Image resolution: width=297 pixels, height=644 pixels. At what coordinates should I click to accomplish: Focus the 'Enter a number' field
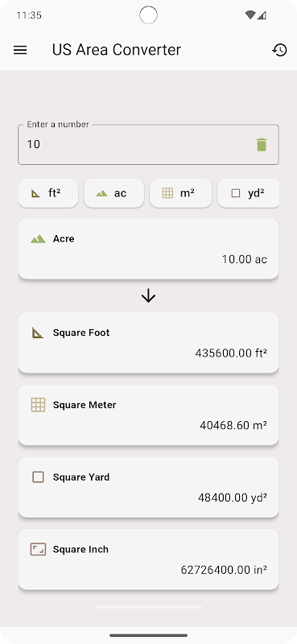[x=148, y=145]
